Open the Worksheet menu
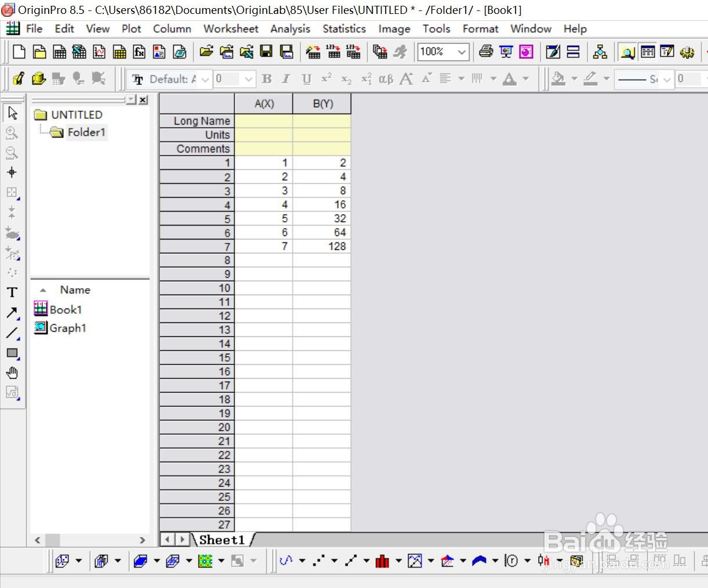The image size is (708, 588). click(x=231, y=28)
